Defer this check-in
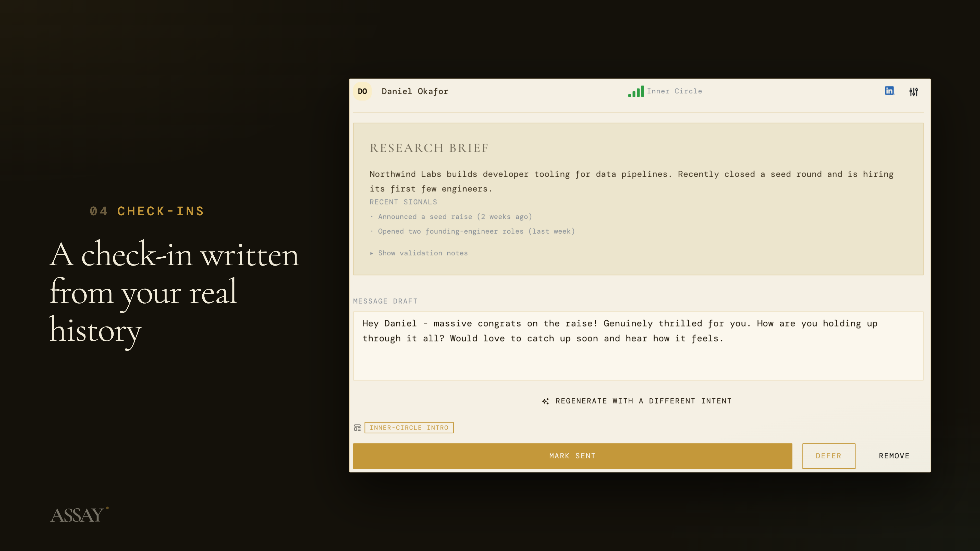The width and height of the screenshot is (980, 551). click(x=829, y=456)
